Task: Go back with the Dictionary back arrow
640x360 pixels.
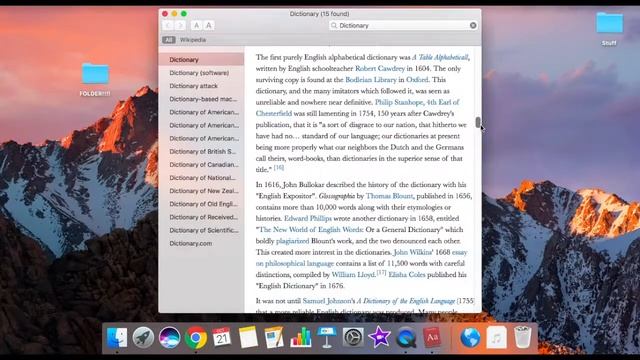Action: click(168, 25)
